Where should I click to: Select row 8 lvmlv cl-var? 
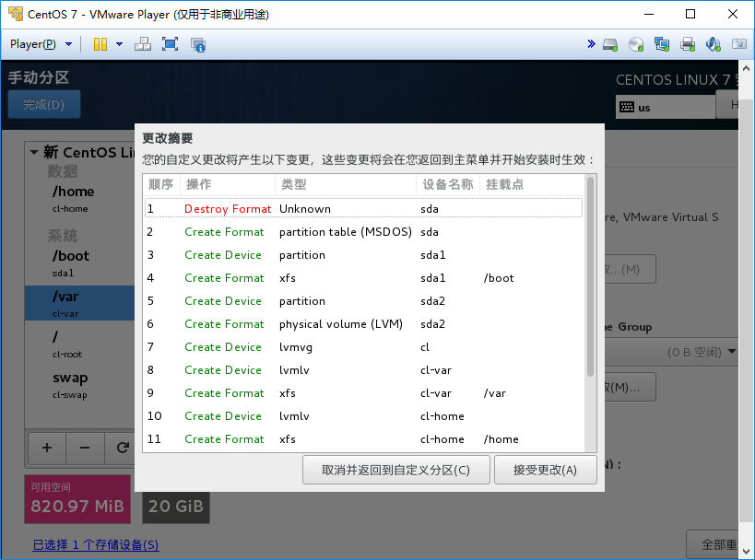click(x=363, y=370)
